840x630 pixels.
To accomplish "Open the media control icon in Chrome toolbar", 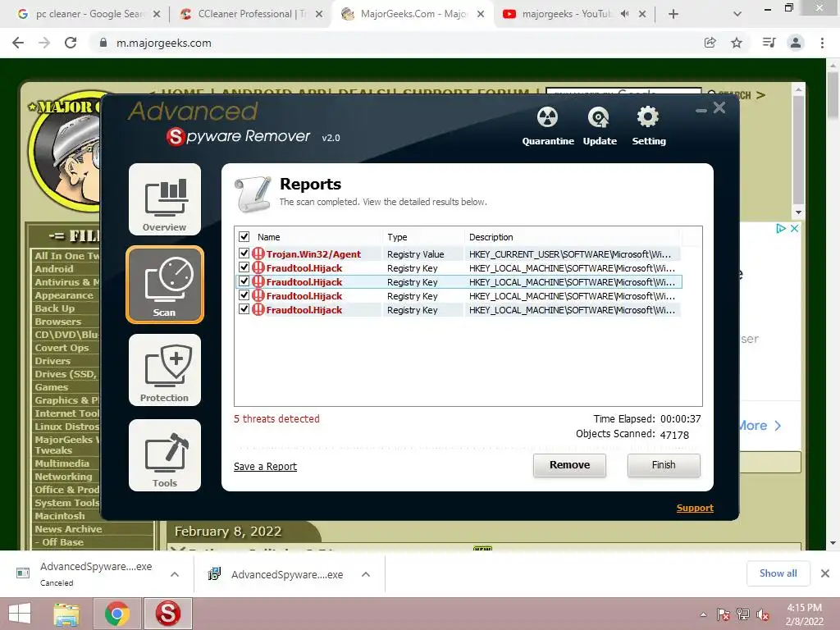I will (769, 43).
